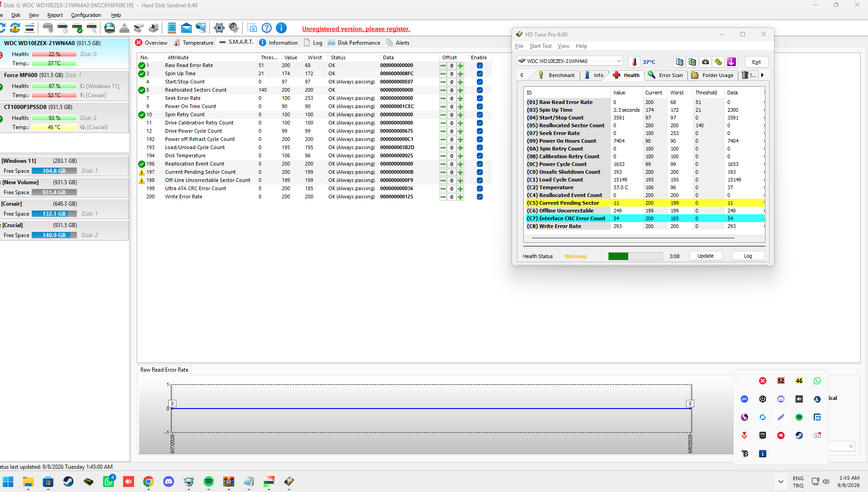The width and height of the screenshot is (868, 492).
Task: Click the envelope email icon in toolbar
Action: tap(186, 28)
